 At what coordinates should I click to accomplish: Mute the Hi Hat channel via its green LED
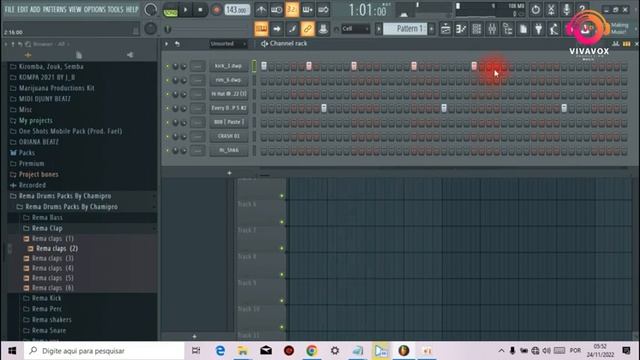click(x=167, y=94)
